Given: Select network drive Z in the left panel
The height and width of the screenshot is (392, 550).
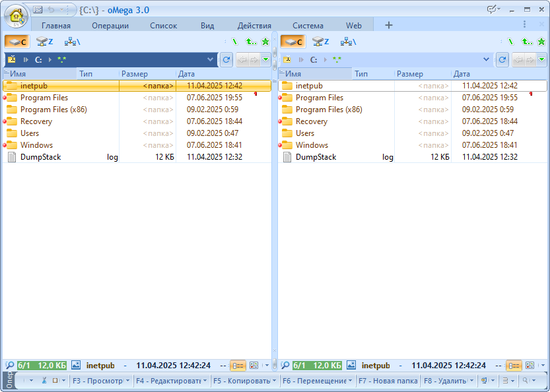Looking at the screenshot, I should (44, 42).
